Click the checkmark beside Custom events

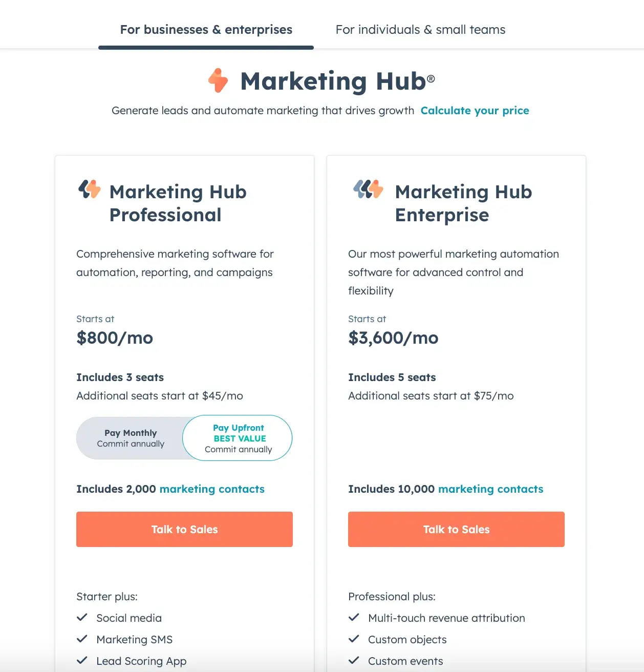tap(354, 661)
